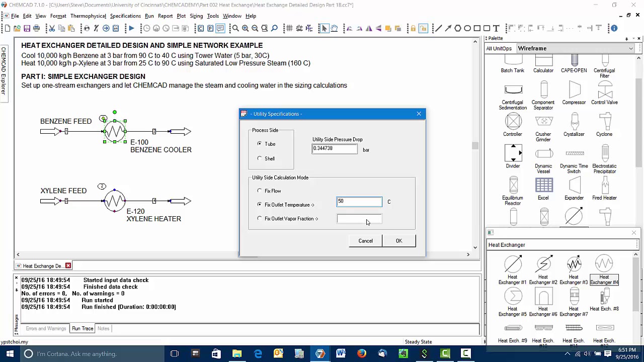Click Cancel in Utility Specifications
644x362 pixels.
click(366, 241)
